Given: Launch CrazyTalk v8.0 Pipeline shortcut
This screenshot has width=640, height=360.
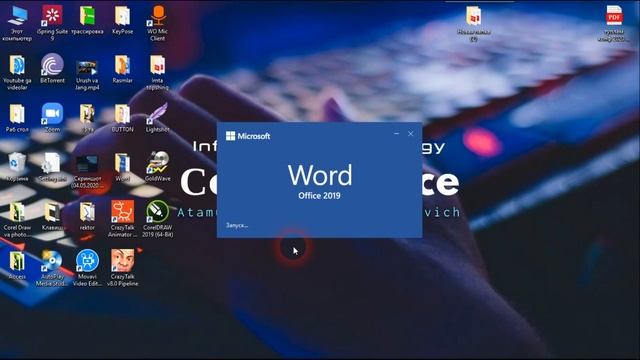Looking at the screenshot, I should [122, 268].
